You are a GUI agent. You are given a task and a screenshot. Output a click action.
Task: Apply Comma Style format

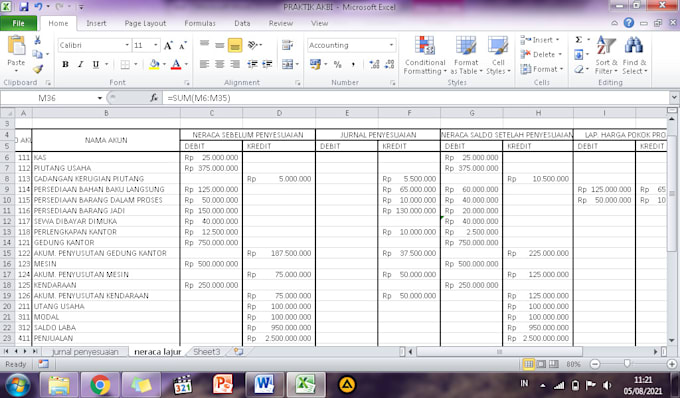tap(353, 64)
